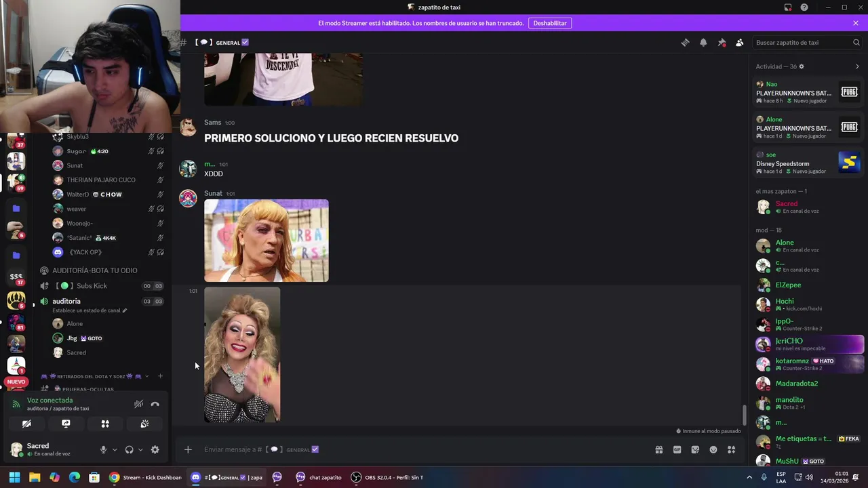Open headphone output options dropdown
Viewport: 868px width, 488px height.
point(140,449)
